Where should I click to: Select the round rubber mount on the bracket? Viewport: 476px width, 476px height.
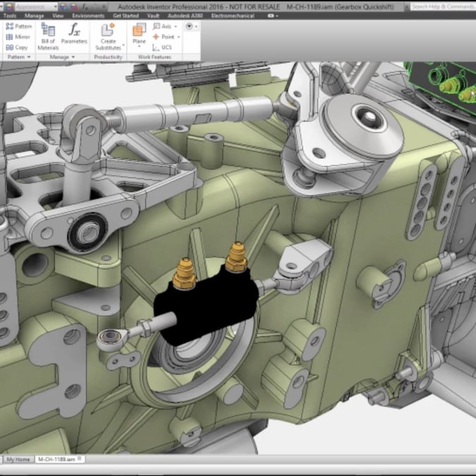click(361, 126)
